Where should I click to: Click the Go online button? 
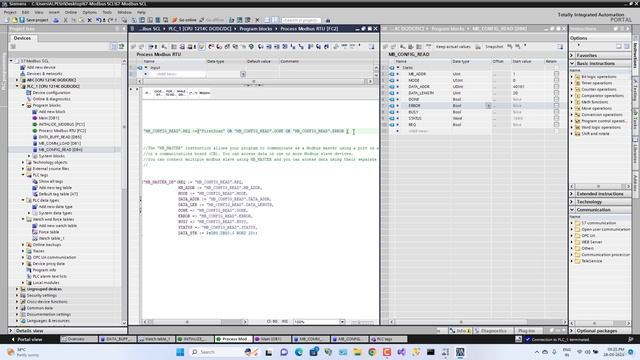tap(184, 20)
